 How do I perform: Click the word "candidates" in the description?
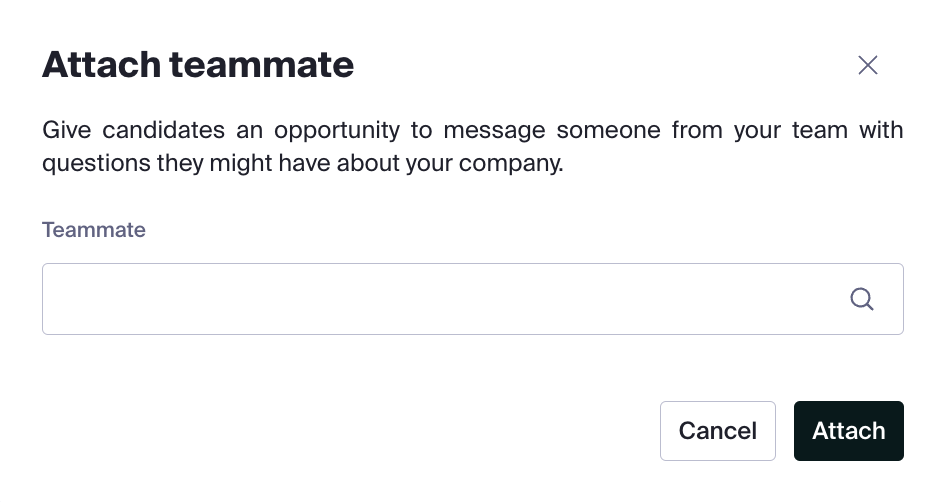coord(164,130)
